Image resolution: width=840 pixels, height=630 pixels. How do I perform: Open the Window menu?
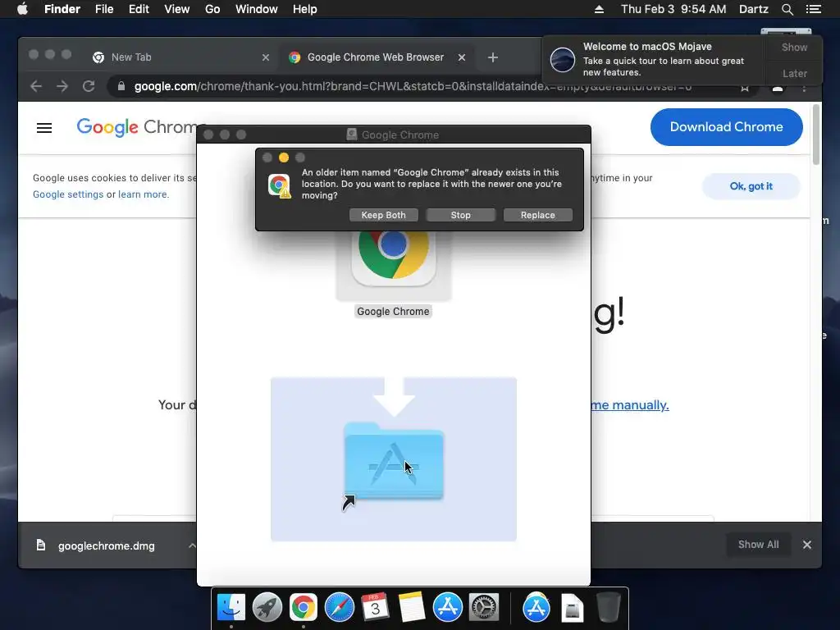pos(257,9)
